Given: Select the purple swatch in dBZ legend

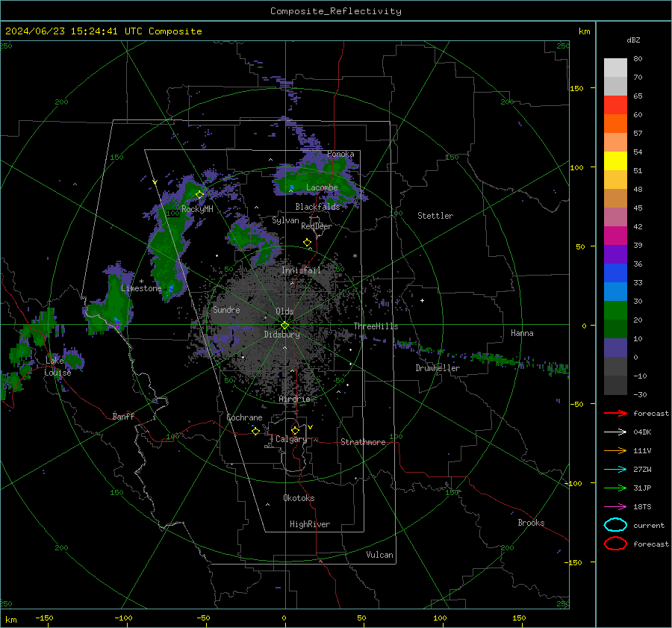Looking at the screenshot, I should (615, 254).
